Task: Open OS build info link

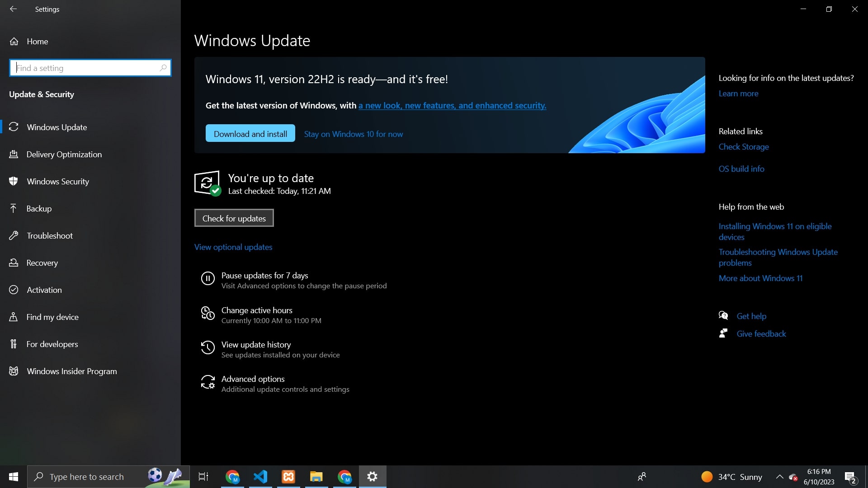Action: [x=741, y=169]
